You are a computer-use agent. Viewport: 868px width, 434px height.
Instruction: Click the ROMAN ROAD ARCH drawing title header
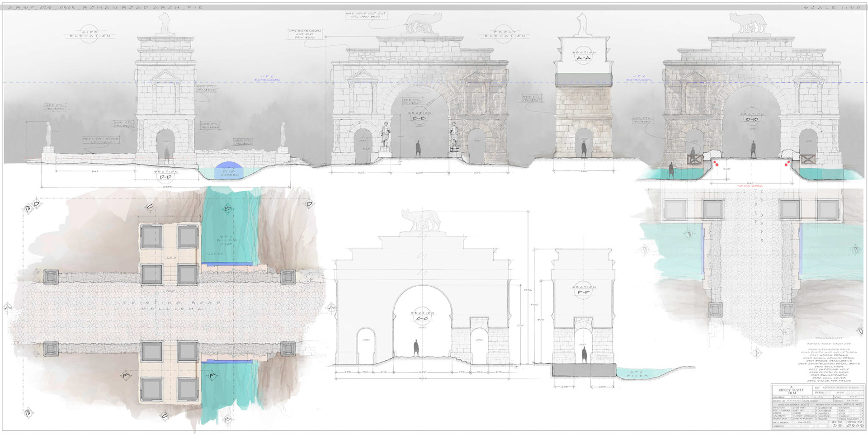coord(106,8)
